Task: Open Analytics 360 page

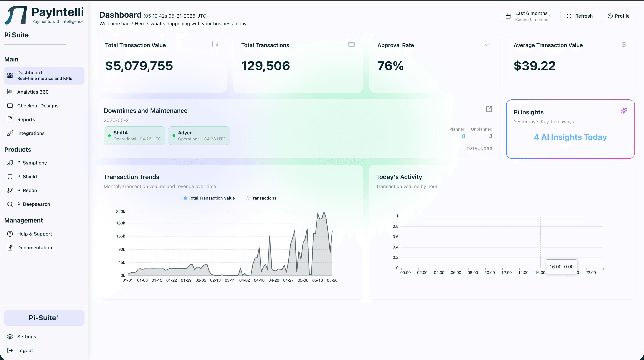Action: point(44,92)
